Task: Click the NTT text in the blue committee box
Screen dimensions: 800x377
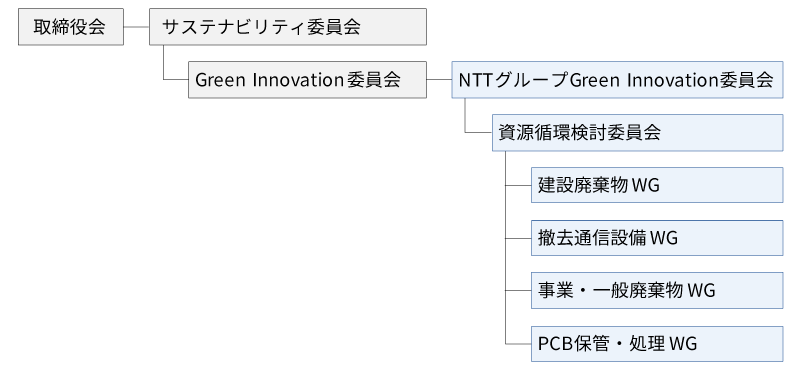Action: (x=474, y=80)
